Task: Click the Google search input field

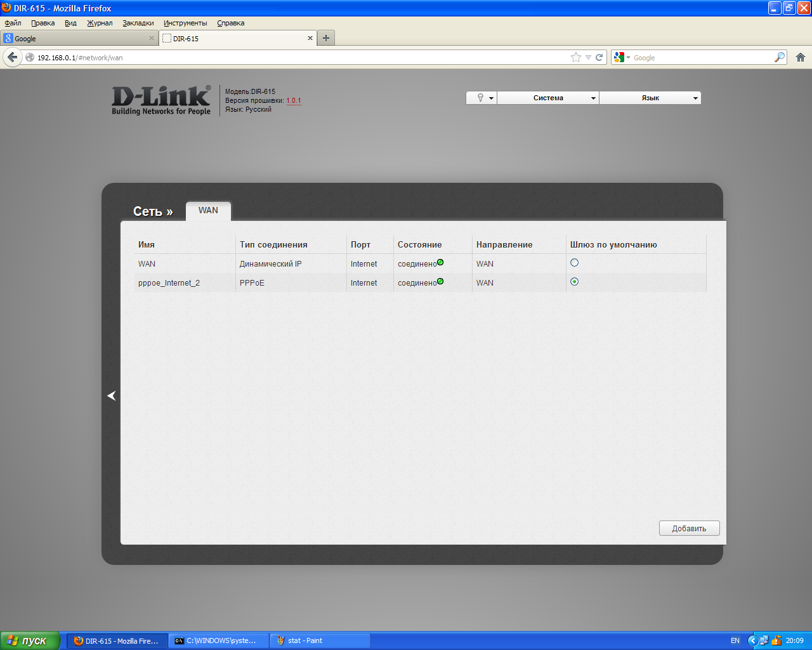Action: click(702, 57)
